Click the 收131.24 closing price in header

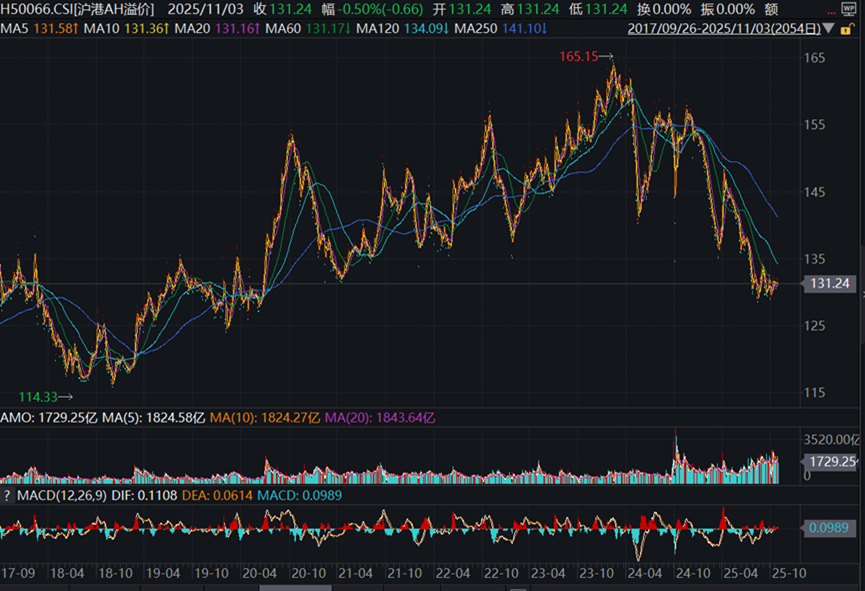coord(282,9)
